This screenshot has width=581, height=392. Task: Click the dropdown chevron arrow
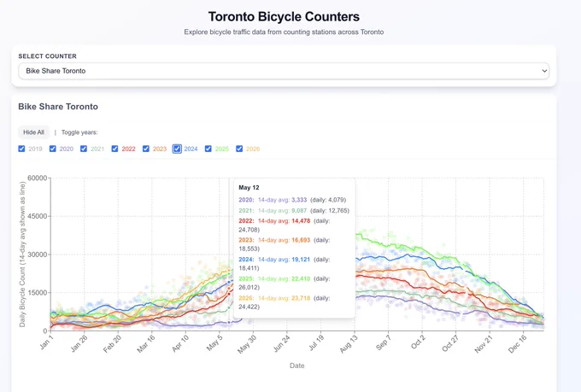click(544, 71)
